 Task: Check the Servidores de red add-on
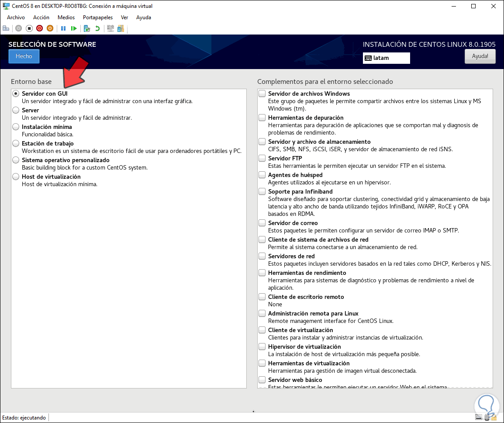click(x=262, y=257)
